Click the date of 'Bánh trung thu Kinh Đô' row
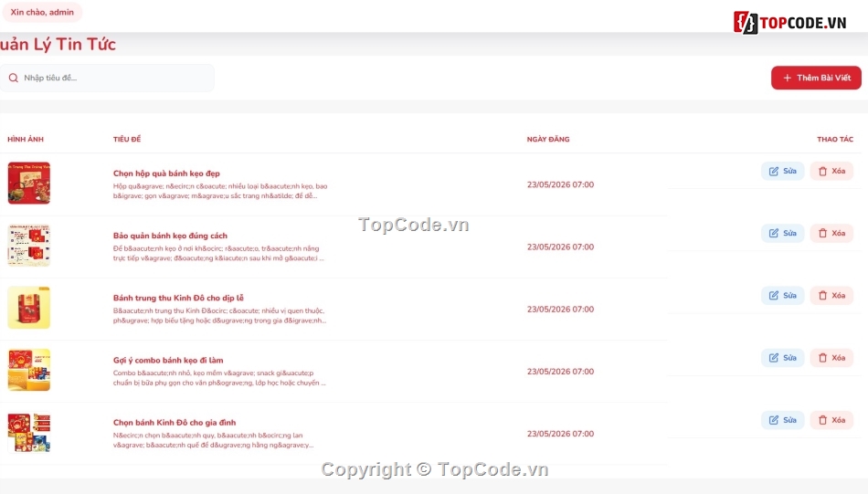Image resolution: width=868 pixels, height=494 pixels. coord(560,310)
